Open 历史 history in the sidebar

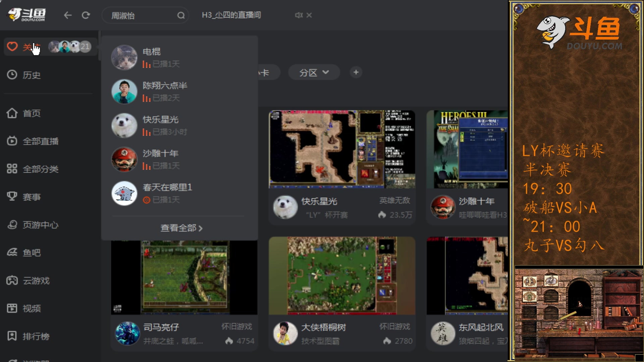click(x=32, y=75)
